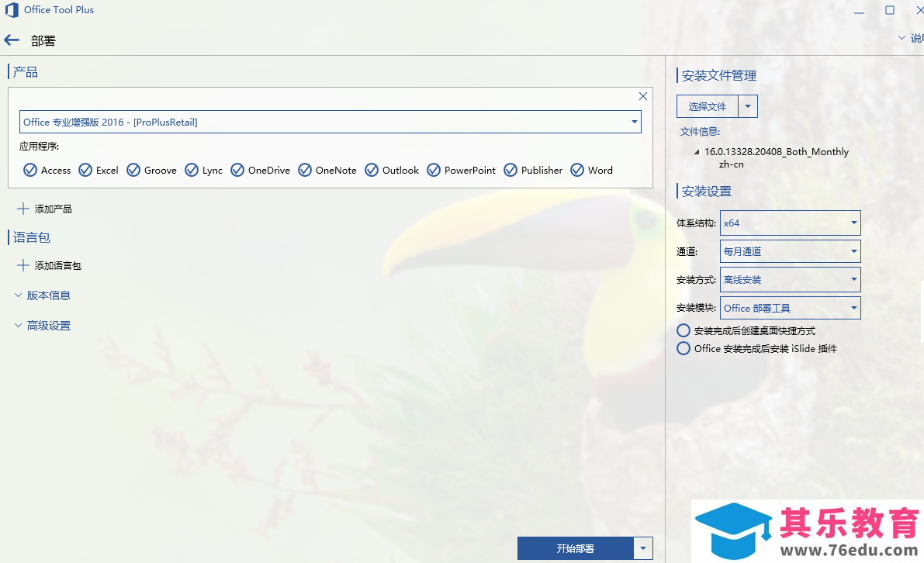
Task: Open the 体系结构 x64 dropdown
Action: (x=791, y=223)
